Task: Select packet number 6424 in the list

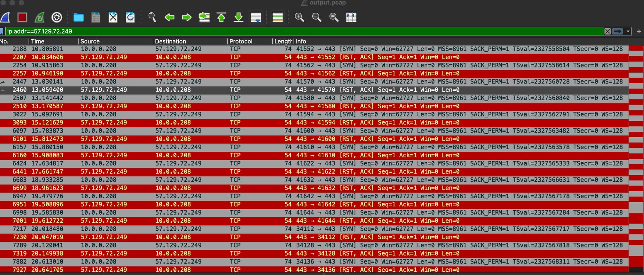Action: coord(314,163)
